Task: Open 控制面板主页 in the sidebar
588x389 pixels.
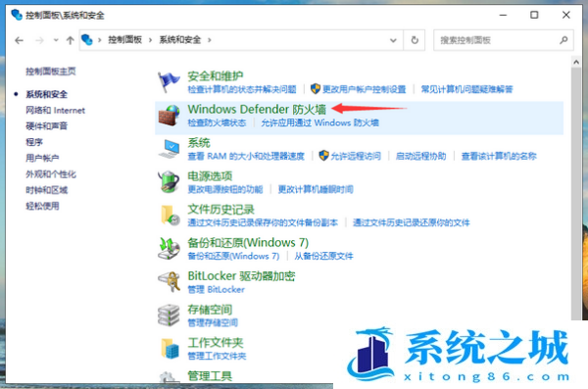Action: [x=51, y=72]
